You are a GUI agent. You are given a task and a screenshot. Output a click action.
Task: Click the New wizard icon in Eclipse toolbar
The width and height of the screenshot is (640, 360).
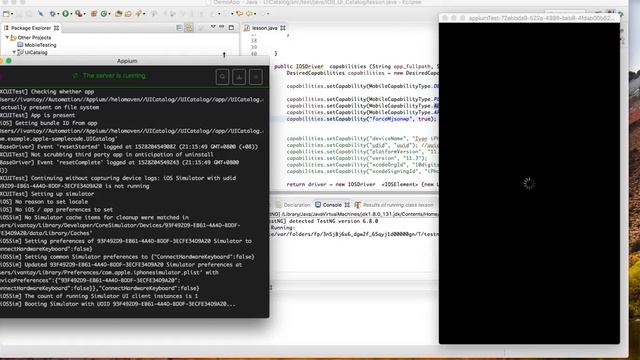tap(6, 13)
